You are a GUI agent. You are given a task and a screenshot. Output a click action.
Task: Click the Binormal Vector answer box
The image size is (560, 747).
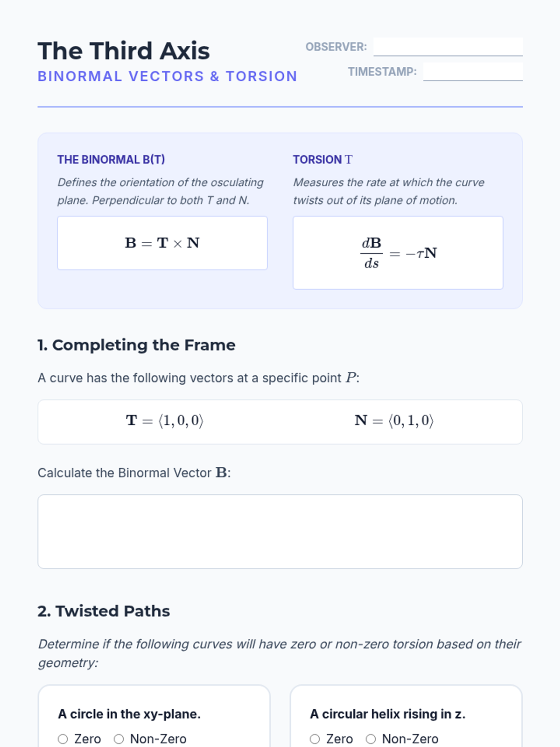click(x=280, y=531)
